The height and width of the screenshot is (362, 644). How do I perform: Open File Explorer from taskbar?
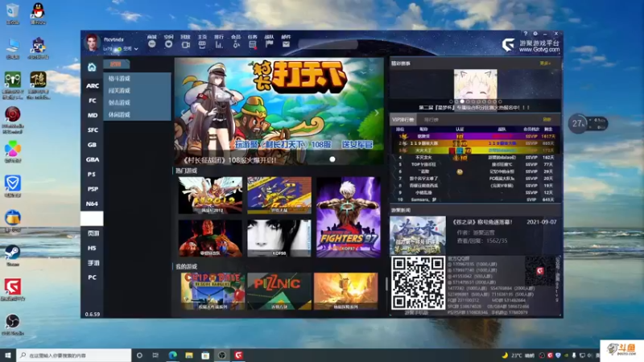pos(189,355)
